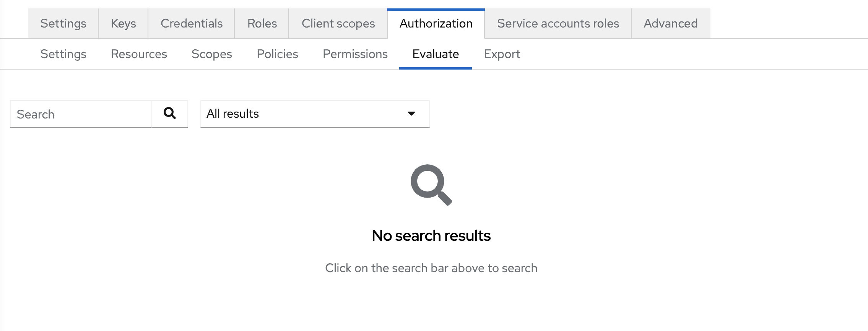The image size is (868, 331).
Task: Open the Export sub-tab
Action: [502, 54]
